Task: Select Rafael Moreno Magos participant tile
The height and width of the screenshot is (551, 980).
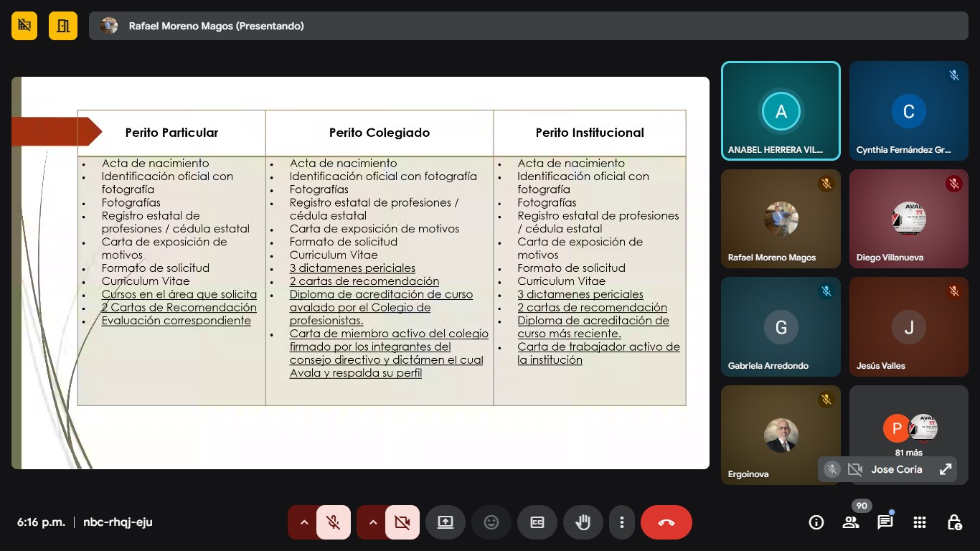Action: point(781,219)
